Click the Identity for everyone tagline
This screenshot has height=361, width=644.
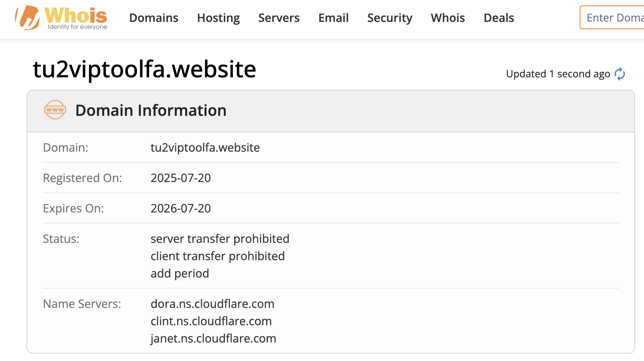click(x=77, y=27)
